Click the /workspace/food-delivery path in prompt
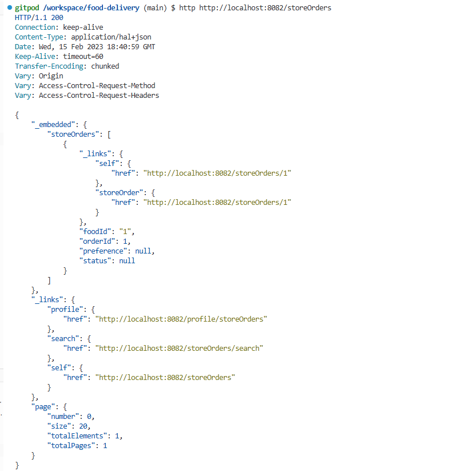 (x=92, y=8)
